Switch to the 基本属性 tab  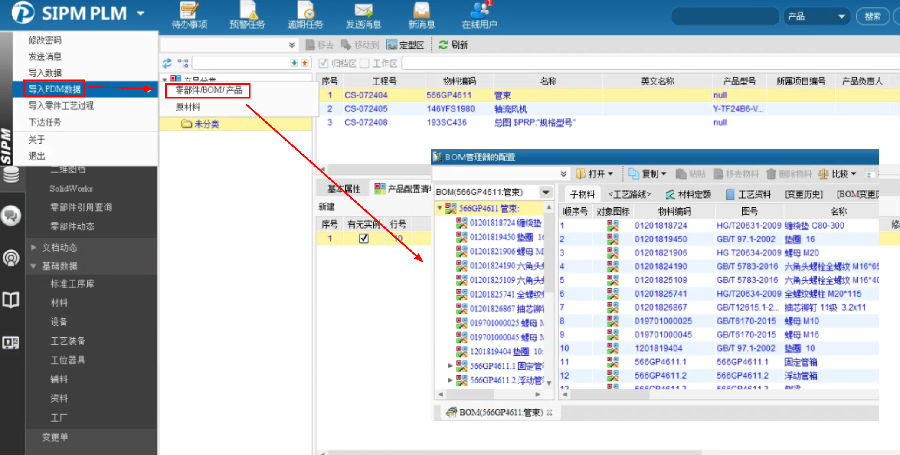click(344, 188)
